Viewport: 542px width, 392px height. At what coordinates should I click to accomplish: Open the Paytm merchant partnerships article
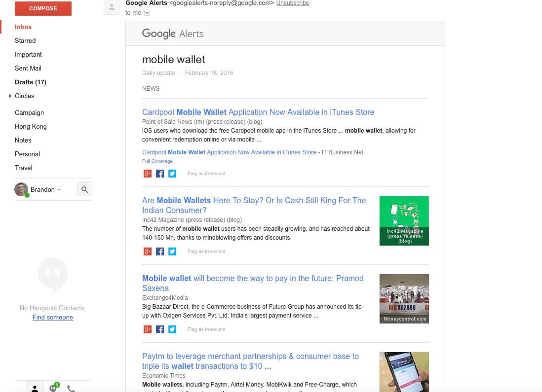coord(250,361)
